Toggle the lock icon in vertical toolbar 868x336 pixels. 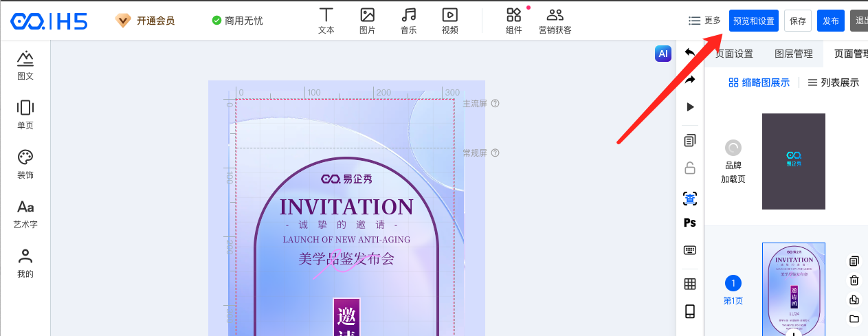[x=690, y=168]
